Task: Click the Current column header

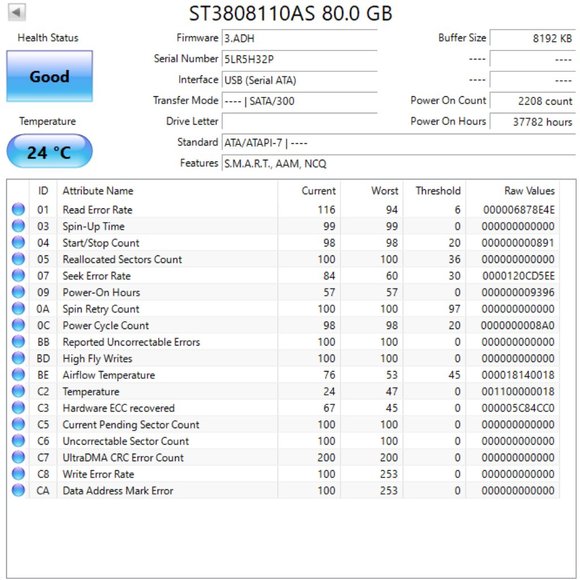Action: point(309,190)
